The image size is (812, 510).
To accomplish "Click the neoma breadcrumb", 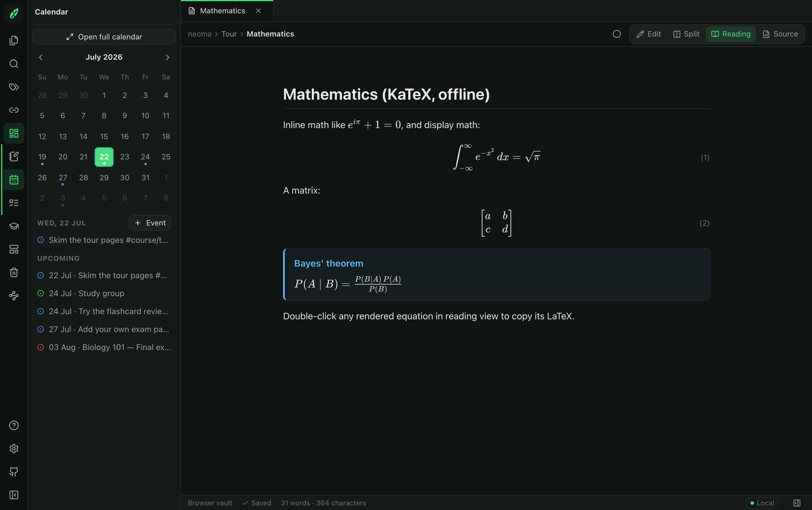I will 200,34.
